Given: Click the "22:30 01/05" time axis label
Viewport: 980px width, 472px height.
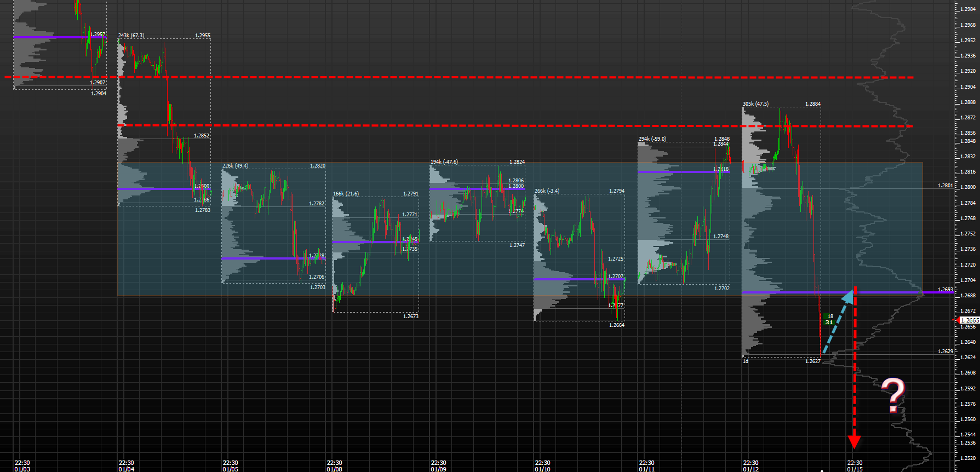Looking at the screenshot, I should point(231,466).
